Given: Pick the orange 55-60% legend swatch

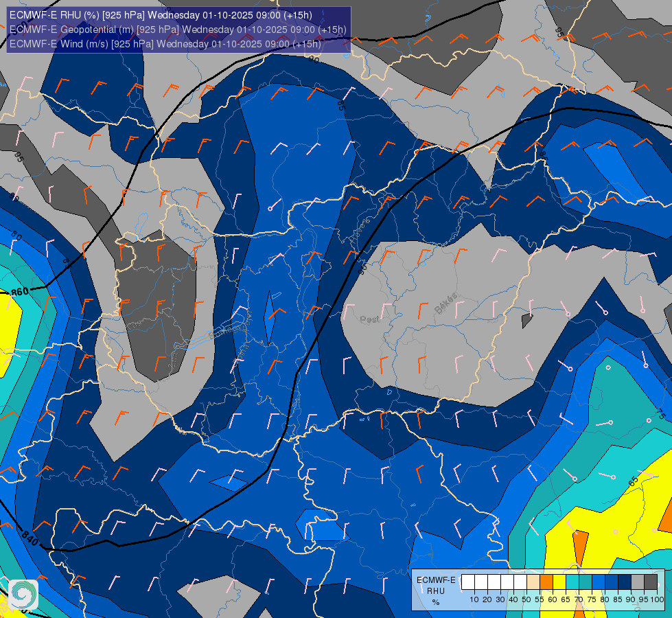Looking at the screenshot, I should click(x=546, y=582).
